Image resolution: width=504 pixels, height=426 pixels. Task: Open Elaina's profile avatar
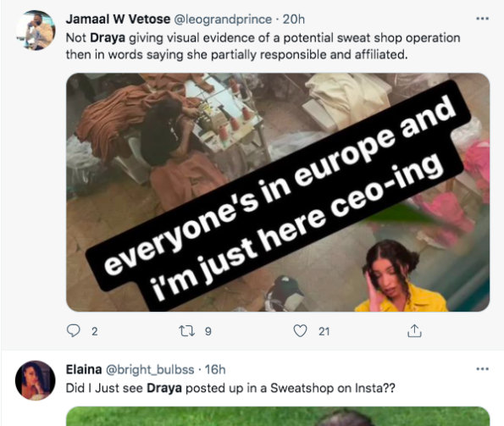point(36,380)
